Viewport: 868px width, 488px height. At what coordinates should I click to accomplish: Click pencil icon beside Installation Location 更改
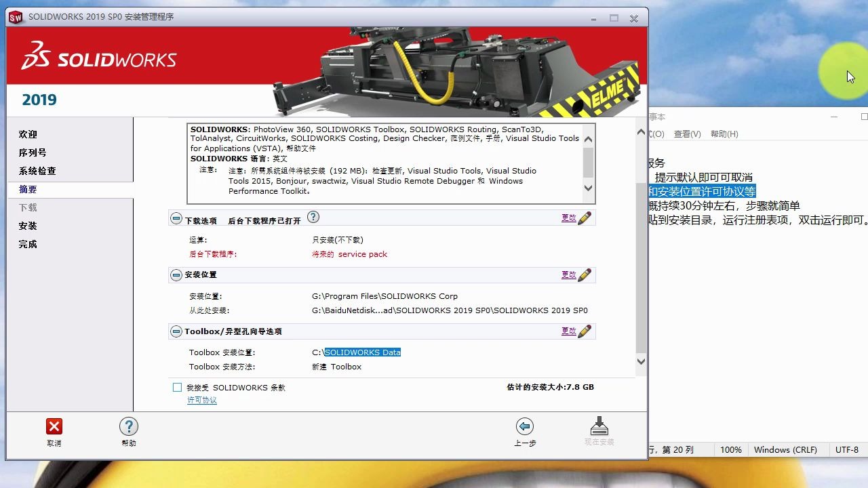[585, 274]
